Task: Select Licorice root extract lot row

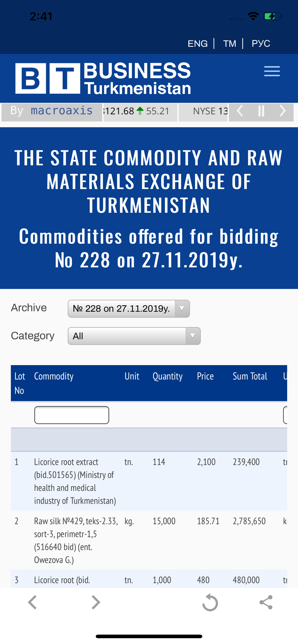Action: click(149, 481)
